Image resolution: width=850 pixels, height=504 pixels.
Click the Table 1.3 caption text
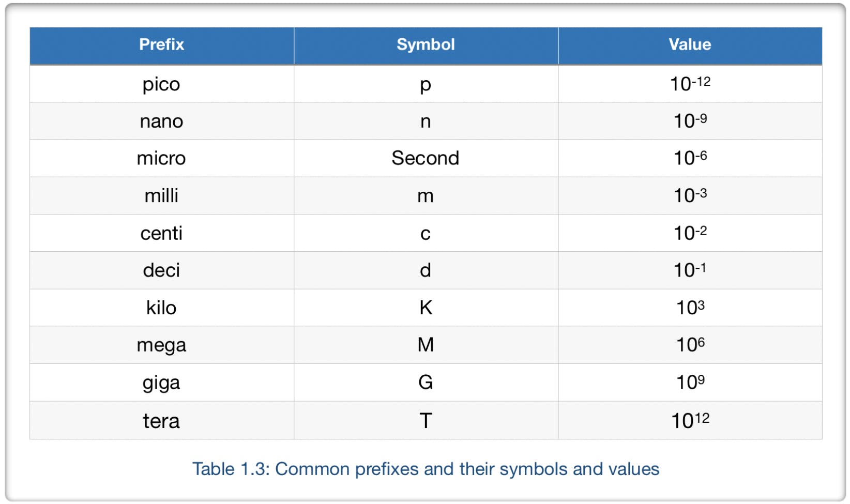click(x=426, y=469)
